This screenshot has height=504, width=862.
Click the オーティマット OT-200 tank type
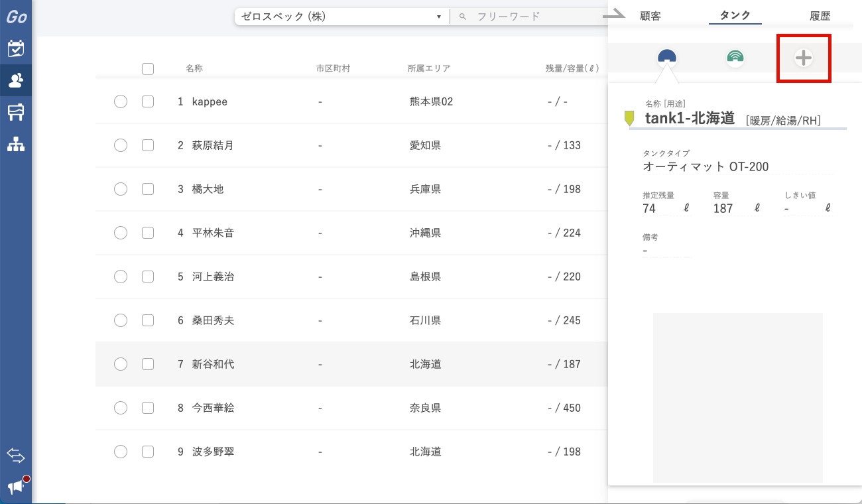click(x=706, y=166)
